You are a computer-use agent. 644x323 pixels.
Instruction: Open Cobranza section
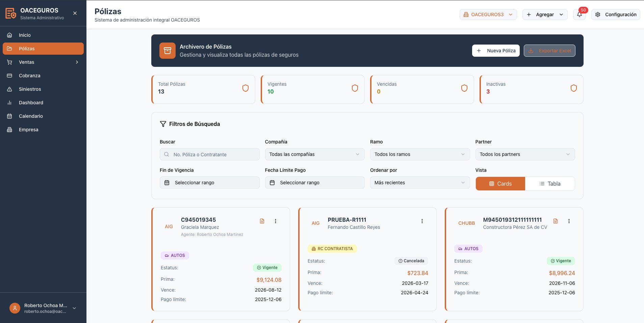tap(43, 76)
